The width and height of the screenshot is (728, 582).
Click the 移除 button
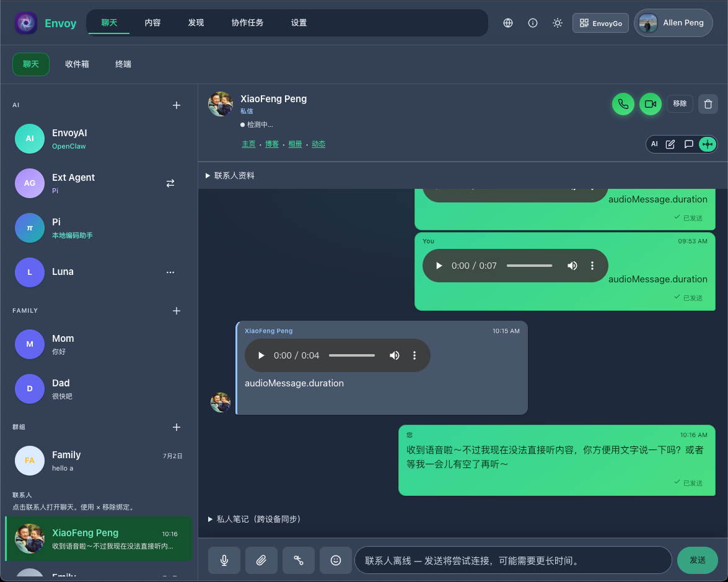[x=680, y=103]
